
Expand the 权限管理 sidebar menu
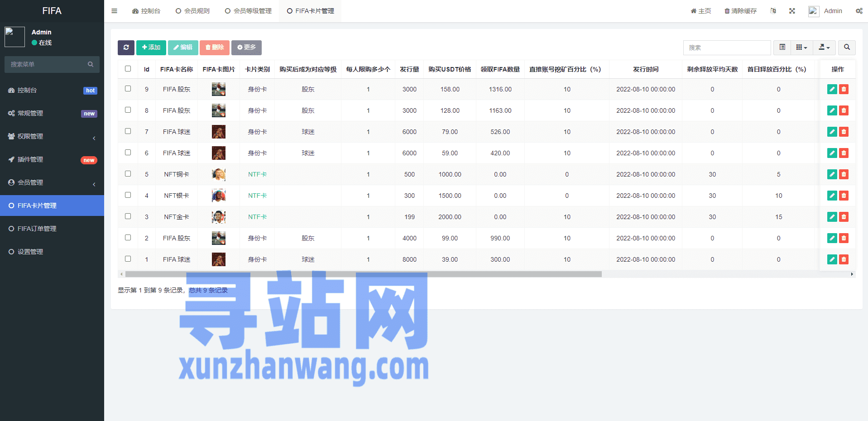pos(52,136)
